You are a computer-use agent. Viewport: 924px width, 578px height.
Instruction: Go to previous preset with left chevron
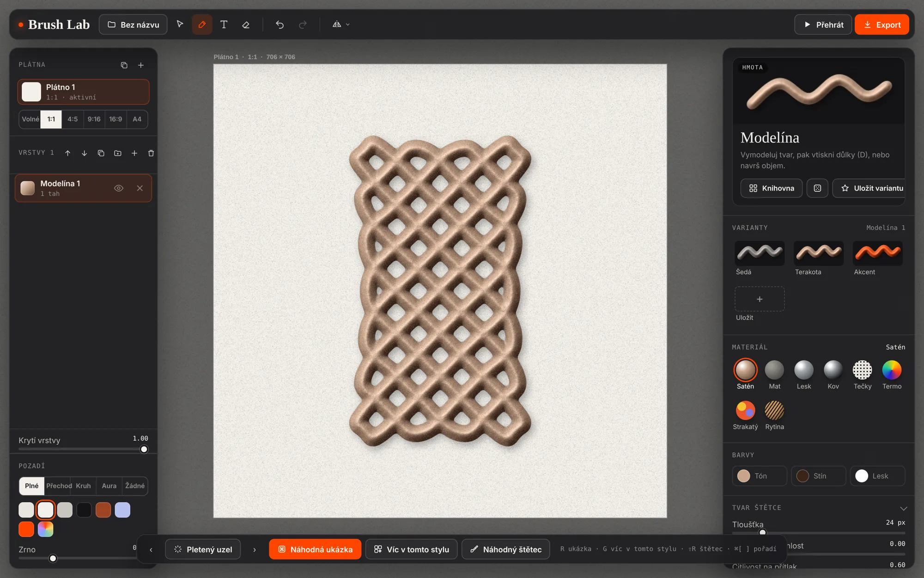[x=151, y=549]
